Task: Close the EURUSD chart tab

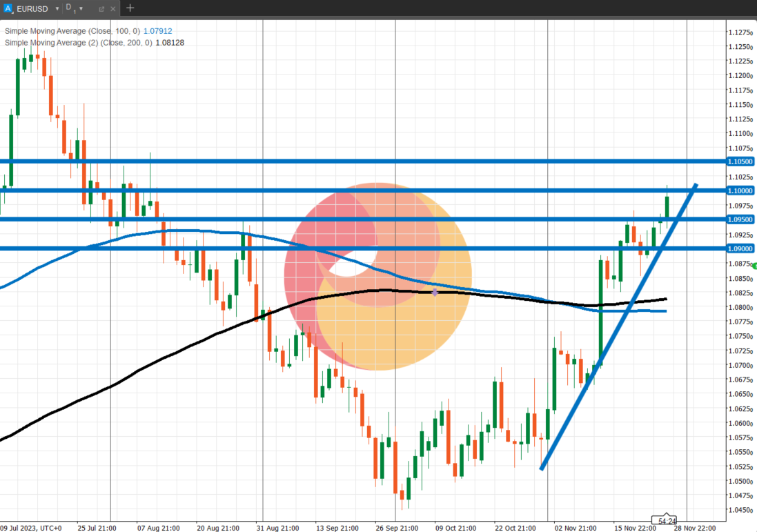Action: point(113,9)
